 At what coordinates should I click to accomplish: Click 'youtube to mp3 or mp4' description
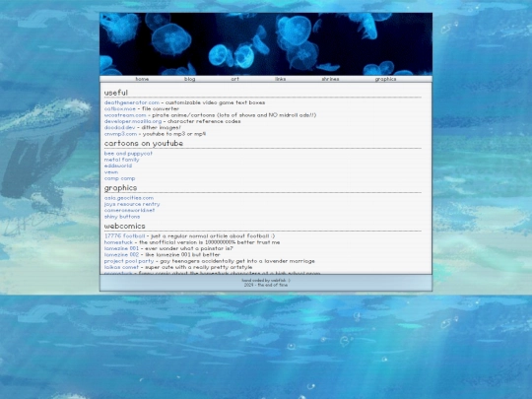[x=174, y=134]
